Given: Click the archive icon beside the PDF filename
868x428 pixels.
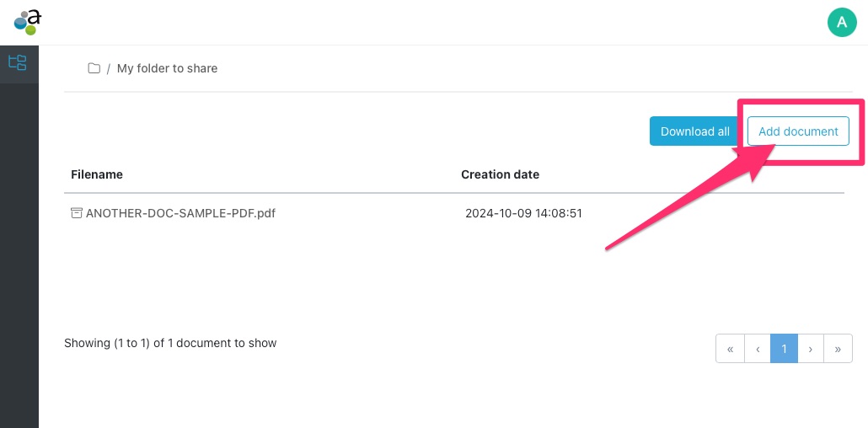Looking at the screenshot, I should [x=77, y=213].
